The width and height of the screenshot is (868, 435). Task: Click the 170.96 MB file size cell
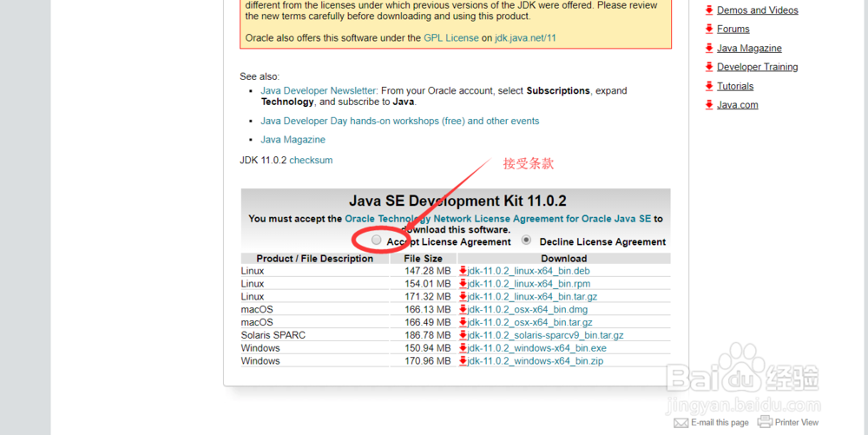pos(427,361)
